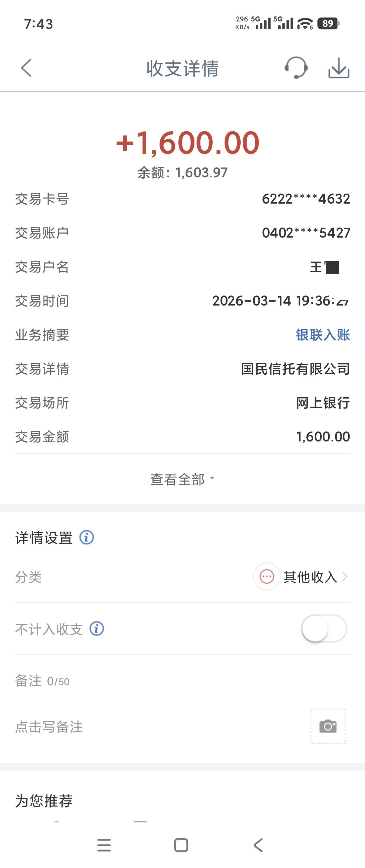Tap card number 6222****4632
Screen dimensions: 365x868
[306, 199]
